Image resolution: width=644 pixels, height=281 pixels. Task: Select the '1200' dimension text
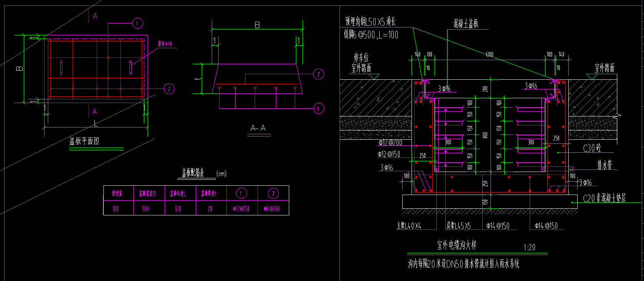pos(489,54)
